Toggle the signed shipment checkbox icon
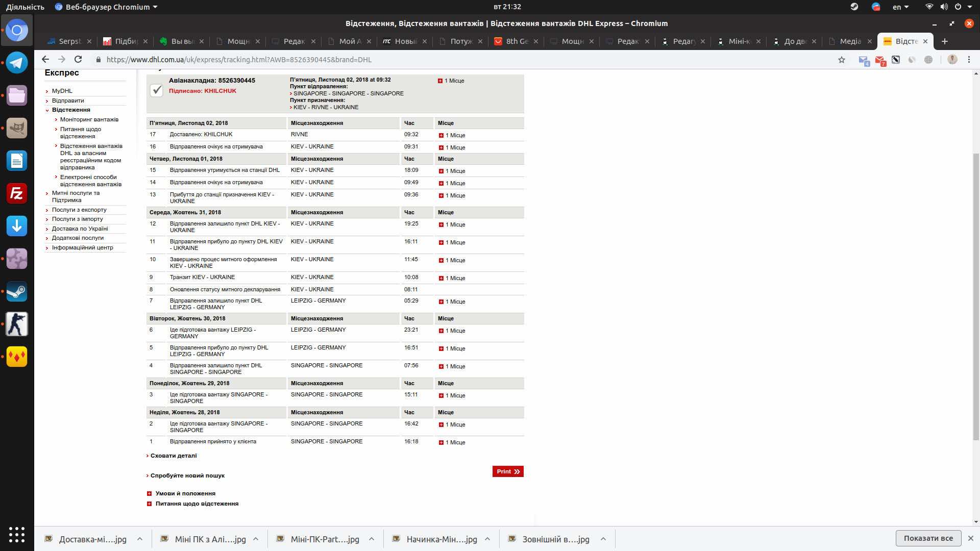Image resolution: width=980 pixels, height=551 pixels. tap(157, 90)
